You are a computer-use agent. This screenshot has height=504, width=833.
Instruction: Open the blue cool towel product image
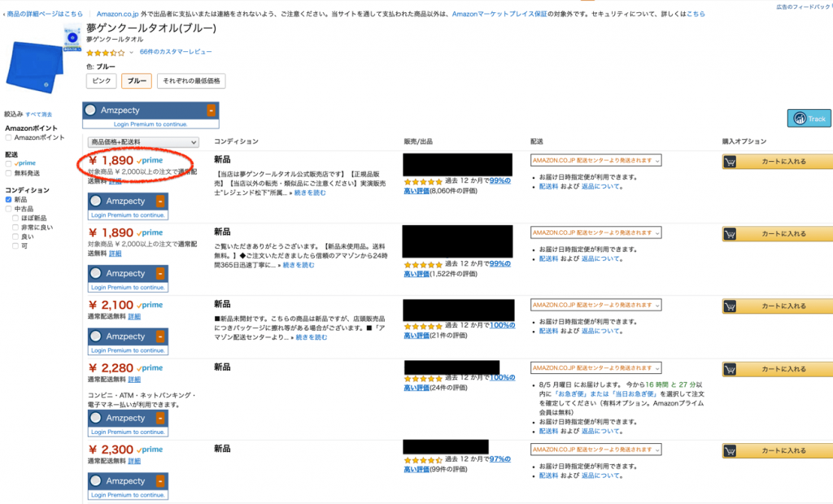point(34,67)
